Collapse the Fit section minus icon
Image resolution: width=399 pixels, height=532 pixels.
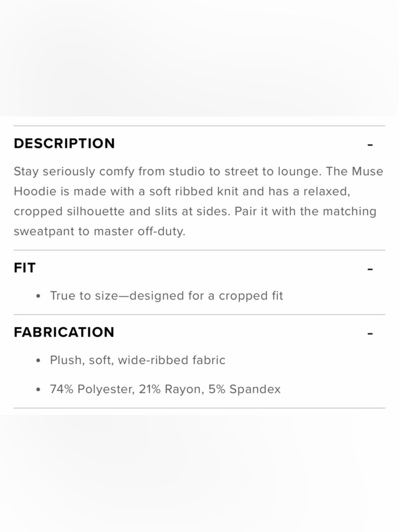[370, 269]
